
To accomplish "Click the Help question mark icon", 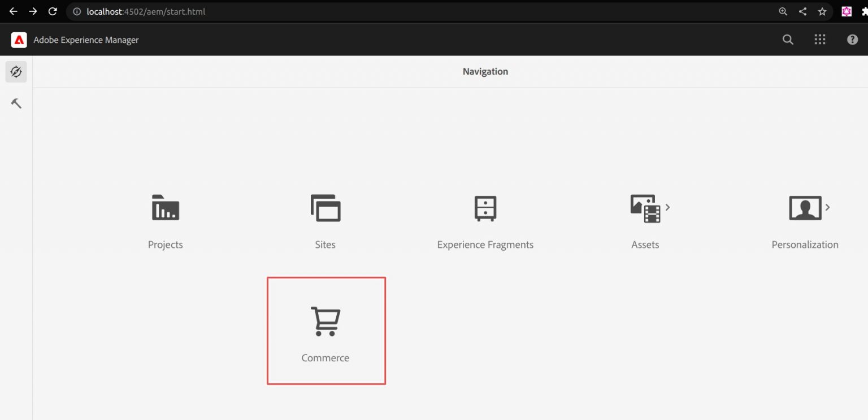I will pos(852,40).
